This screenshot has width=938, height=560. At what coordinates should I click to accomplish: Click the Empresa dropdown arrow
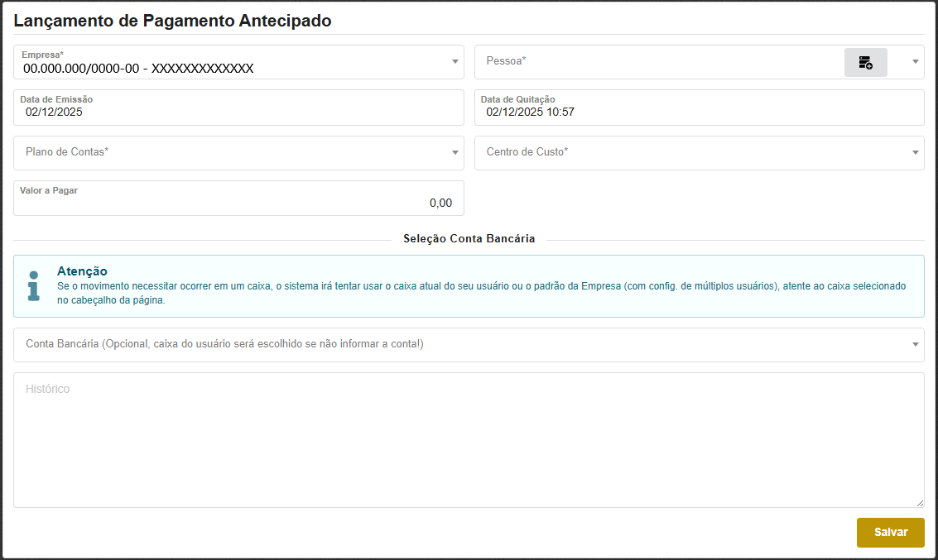[x=455, y=62]
